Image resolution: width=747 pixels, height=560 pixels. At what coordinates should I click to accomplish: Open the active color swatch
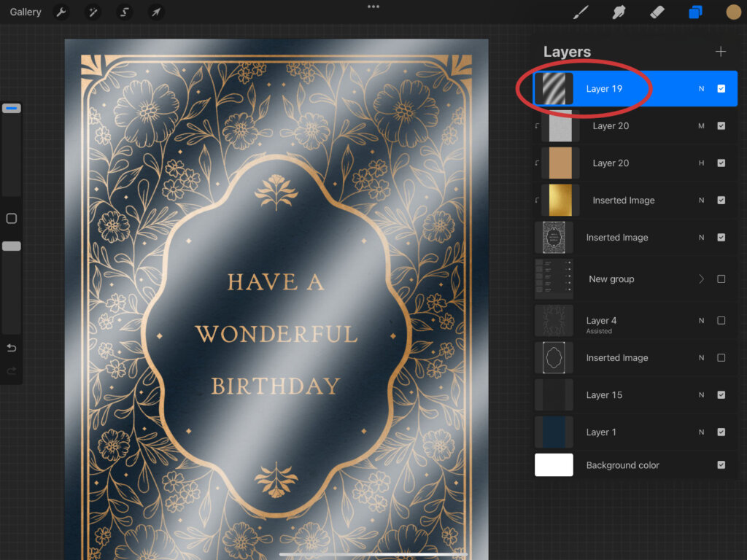coord(733,12)
